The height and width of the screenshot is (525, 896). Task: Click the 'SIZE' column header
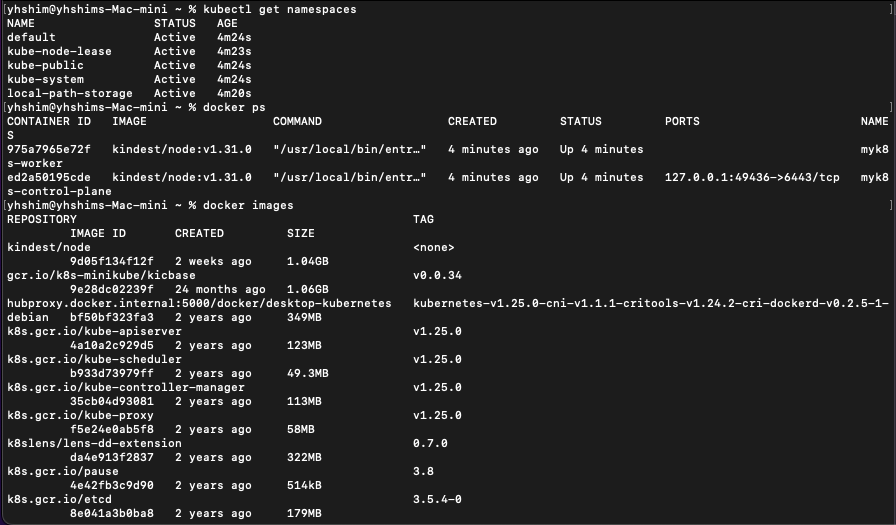coord(301,233)
